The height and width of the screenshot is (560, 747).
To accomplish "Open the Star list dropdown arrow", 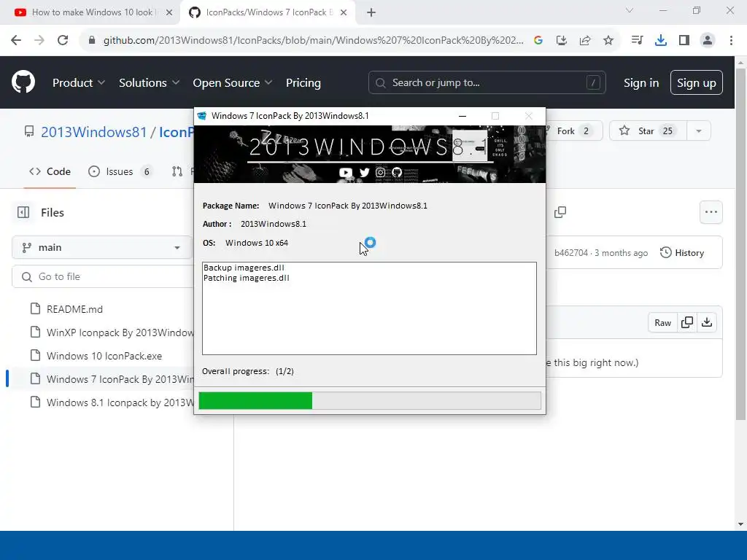I will tap(699, 131).
